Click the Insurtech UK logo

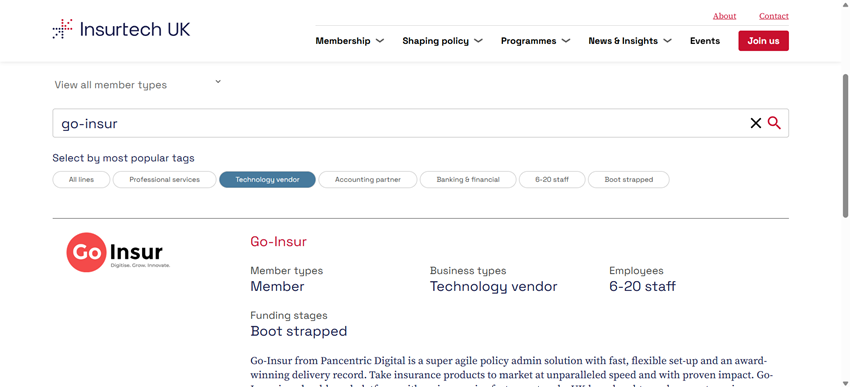point(121,29)
